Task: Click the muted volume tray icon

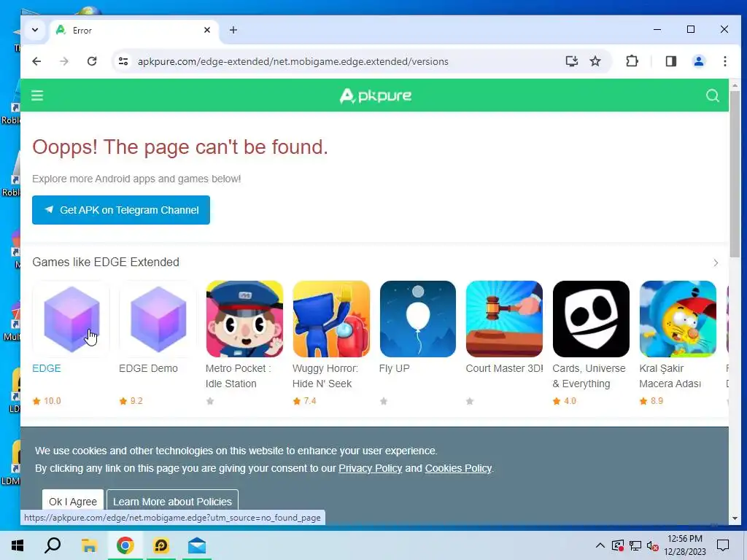Action: [653, 545]
